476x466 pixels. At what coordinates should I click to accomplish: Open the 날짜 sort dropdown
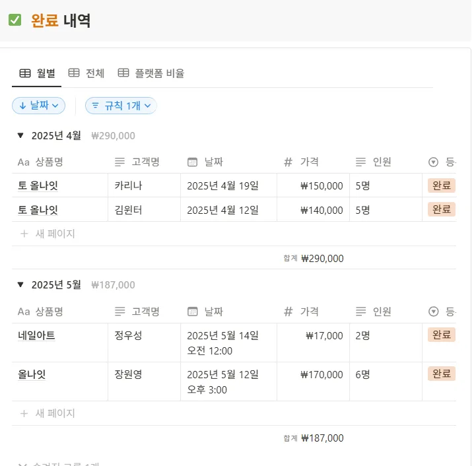click(x=39, y=106)
